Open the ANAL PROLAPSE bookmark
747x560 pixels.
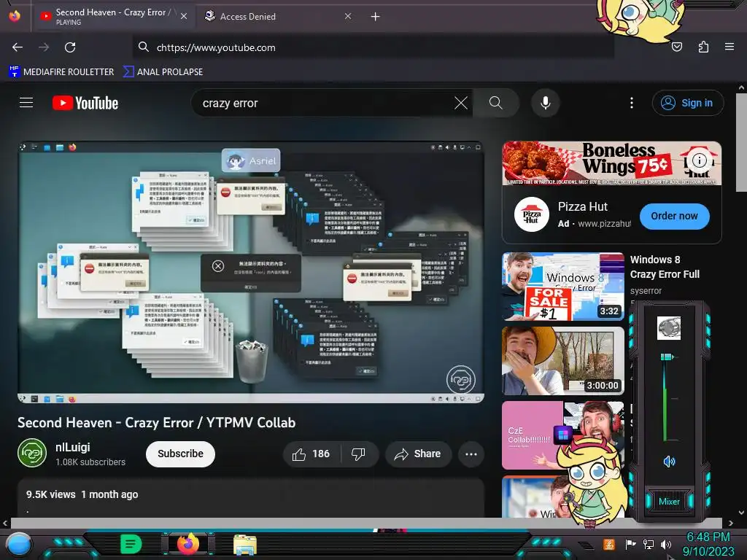coord(163,72)
